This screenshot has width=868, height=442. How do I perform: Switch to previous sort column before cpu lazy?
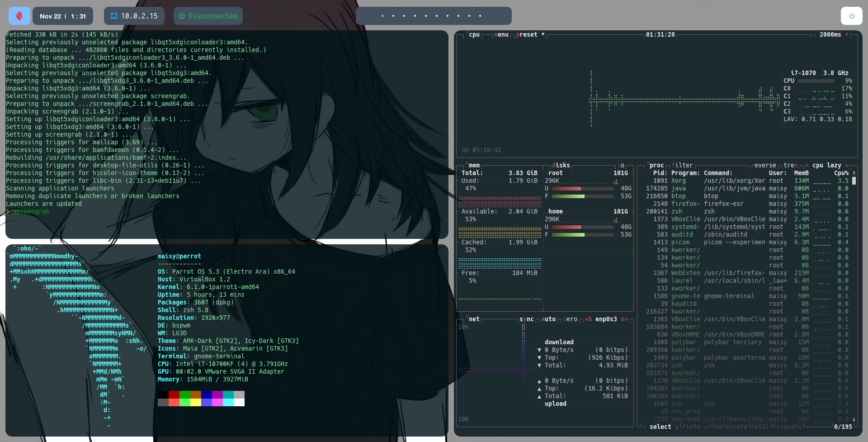[807, 166]
